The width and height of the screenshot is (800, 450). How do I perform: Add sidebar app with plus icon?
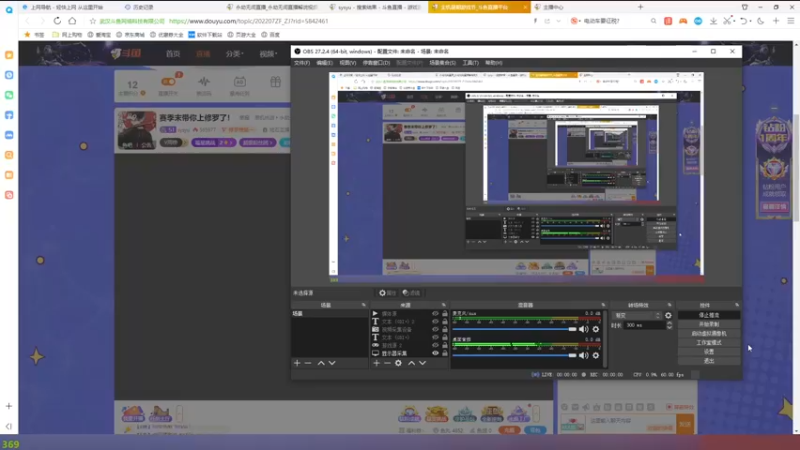pos(9,406)
